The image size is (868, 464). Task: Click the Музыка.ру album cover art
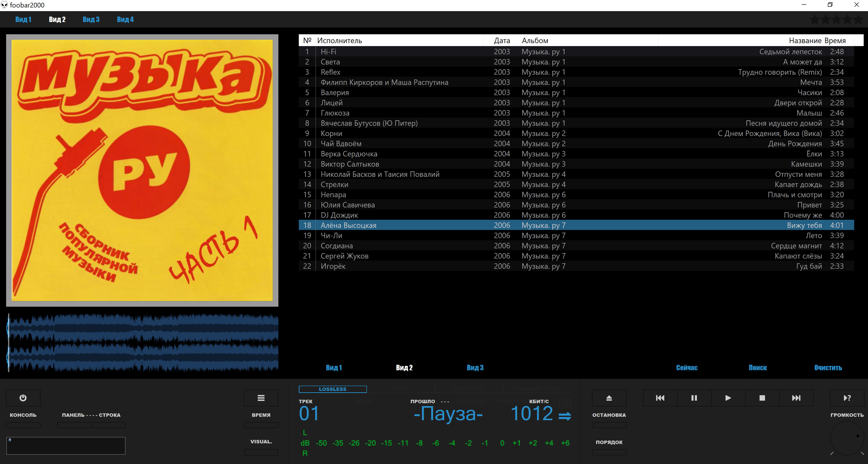[x=142, y=170]
